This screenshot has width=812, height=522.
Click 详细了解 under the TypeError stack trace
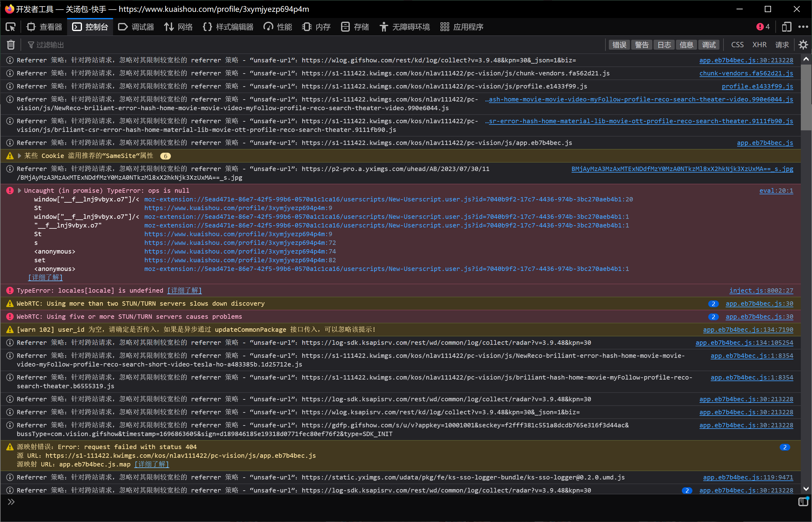pyautogui.click(x=45, y=277)
